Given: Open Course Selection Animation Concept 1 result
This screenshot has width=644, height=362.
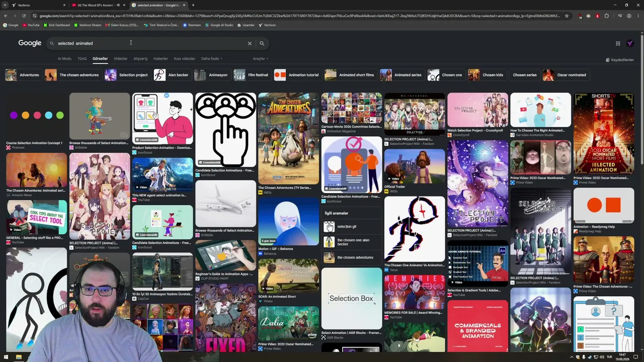Looking at the screenshot, I should (36, 121).
